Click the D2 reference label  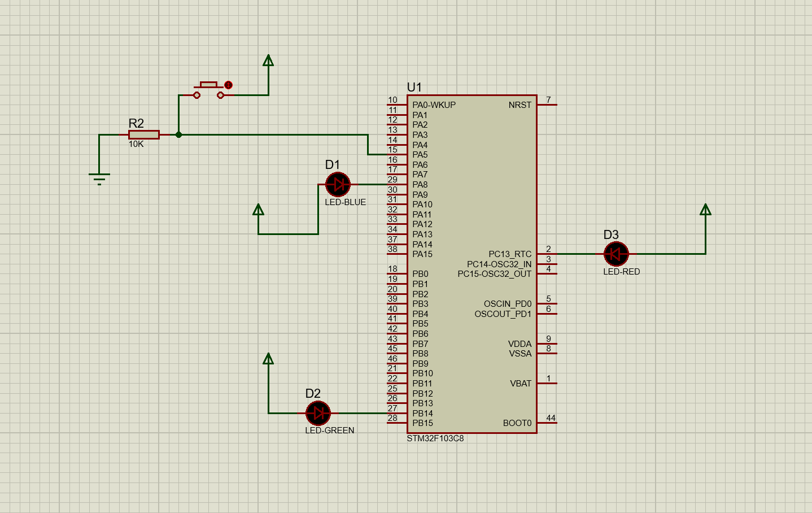(313, 393)
